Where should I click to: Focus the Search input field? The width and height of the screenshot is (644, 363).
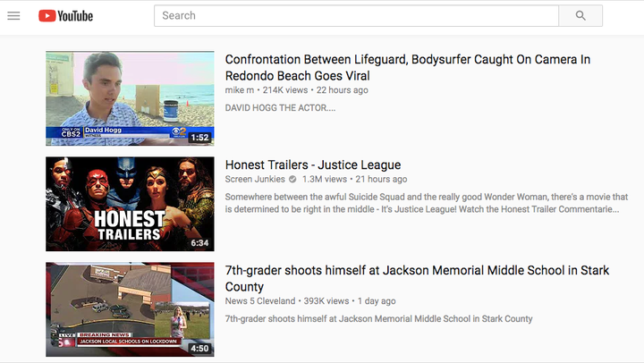point(356,15)
